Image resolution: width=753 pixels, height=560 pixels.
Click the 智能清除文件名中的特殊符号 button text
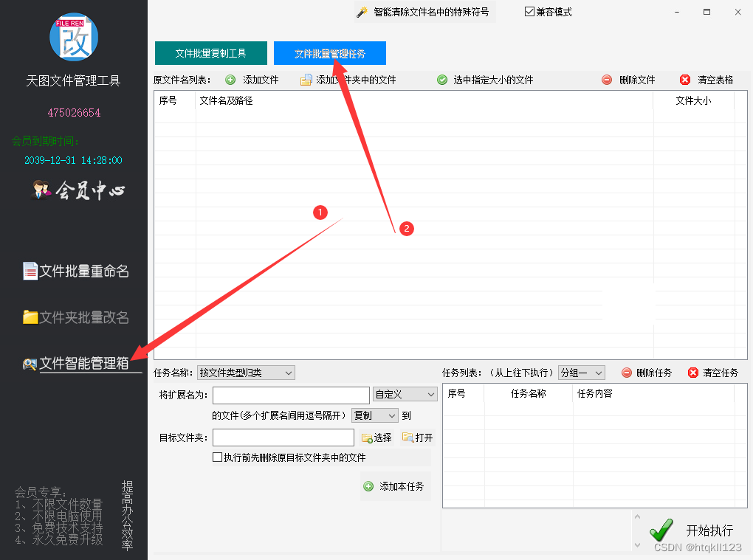tap(431, 12)
